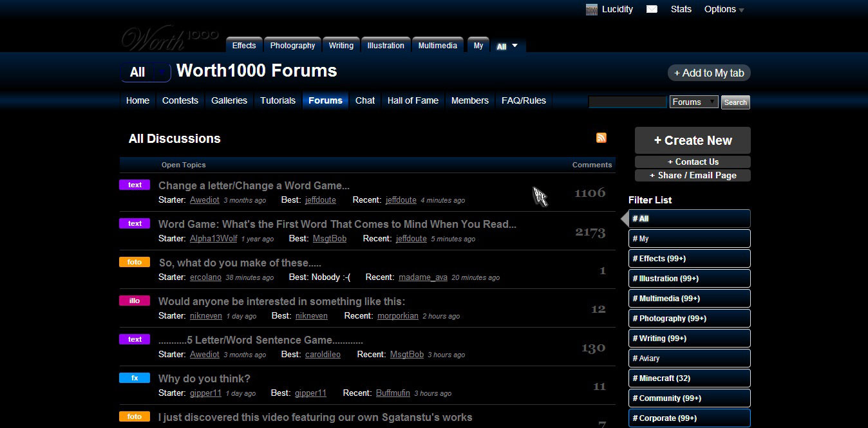Go to Home in navigation bar
The height and width of the screenshot is (428, 868).
coord(138,100)
